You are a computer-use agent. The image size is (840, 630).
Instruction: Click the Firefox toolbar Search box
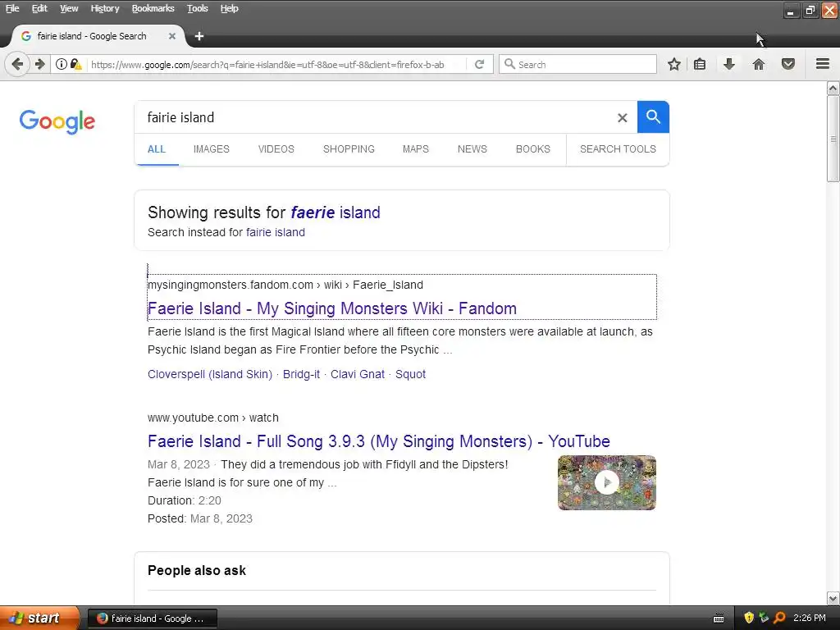coord(577,64)
